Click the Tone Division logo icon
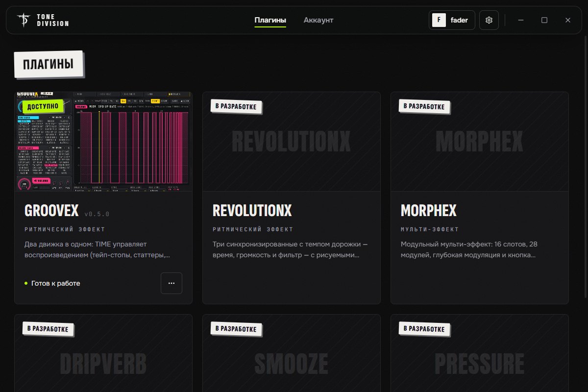The image size is (588, 392). [23, 20]
